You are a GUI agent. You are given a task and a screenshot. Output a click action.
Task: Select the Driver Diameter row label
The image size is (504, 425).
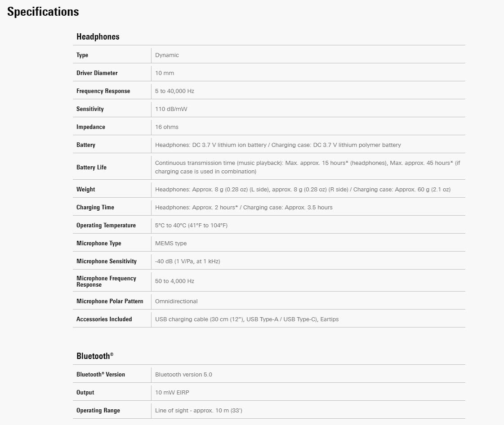[97, 73]
